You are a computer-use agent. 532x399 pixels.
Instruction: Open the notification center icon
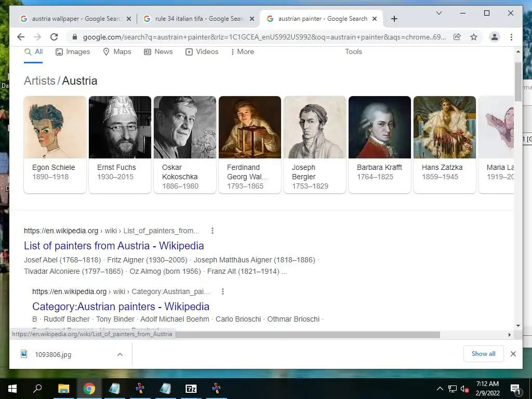515,389
